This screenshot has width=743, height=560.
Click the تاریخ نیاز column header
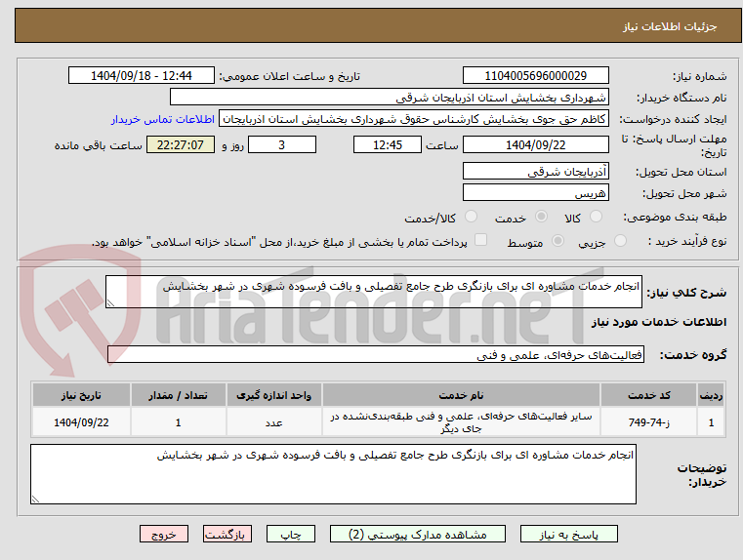tap(81, 395)
